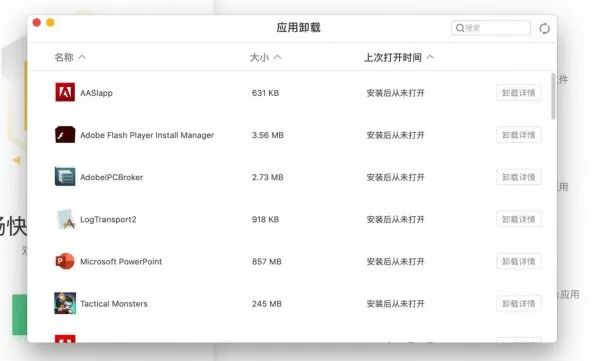Click the Microsoft PowerPoint icon
This screenshot has width=599, height=361.
tap(65, 261)
